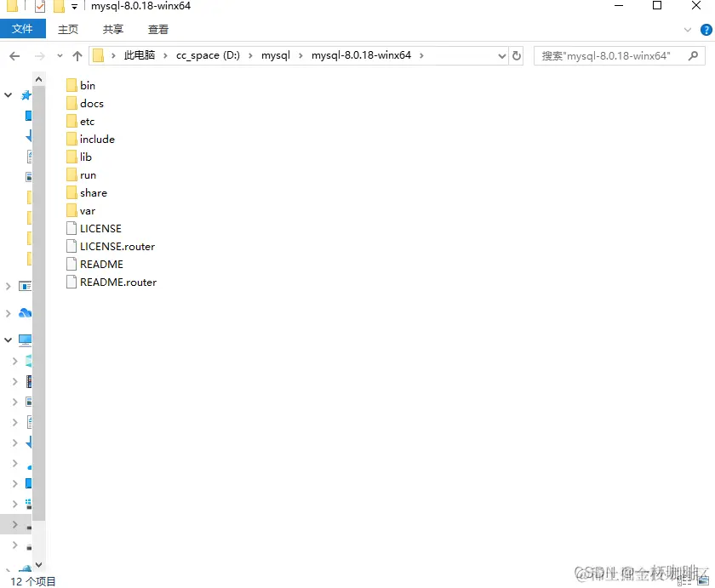The height and width of the screenshot is (588, 715).
Task: Select the lib folder icon
Action: click(71, 157)
